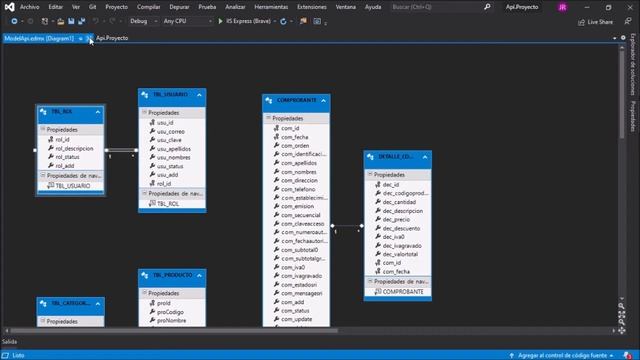Collapse the TBL_CATEGOR entity with chevron

[98, 304]
